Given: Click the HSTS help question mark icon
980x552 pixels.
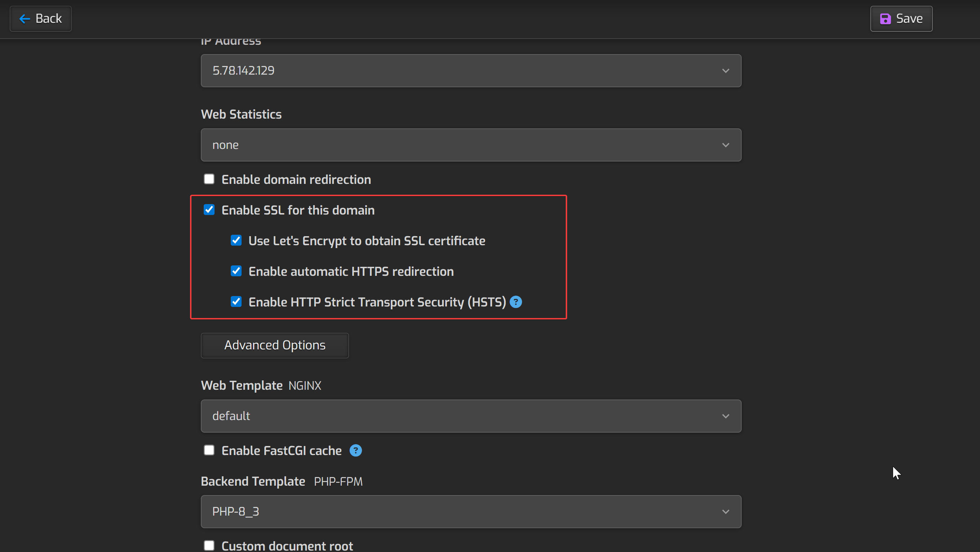Looking at the screenshot, I should point(516,302).
